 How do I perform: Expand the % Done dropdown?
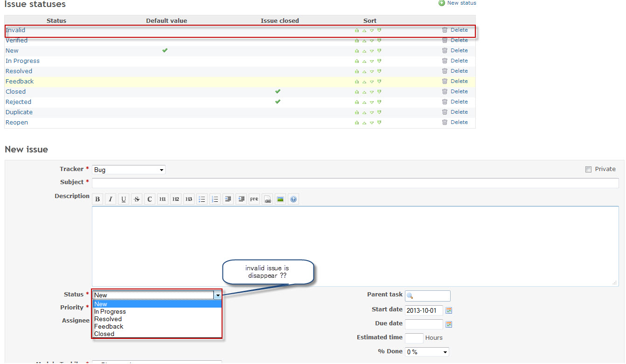426,352
